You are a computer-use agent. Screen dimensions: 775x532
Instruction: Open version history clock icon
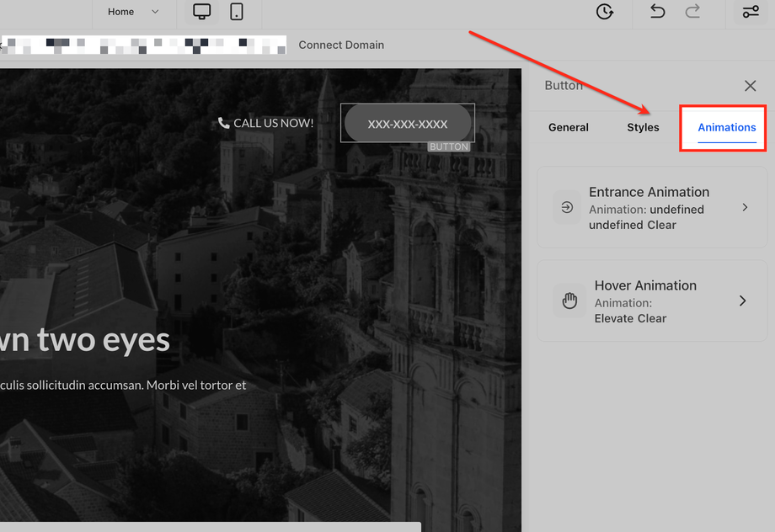[x=604, y=12]
